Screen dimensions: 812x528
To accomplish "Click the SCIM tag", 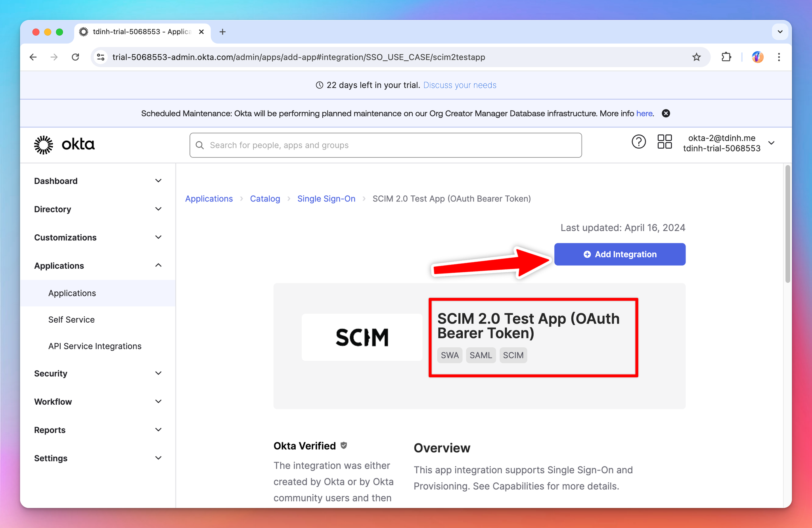I will click(x=513, y=355).
